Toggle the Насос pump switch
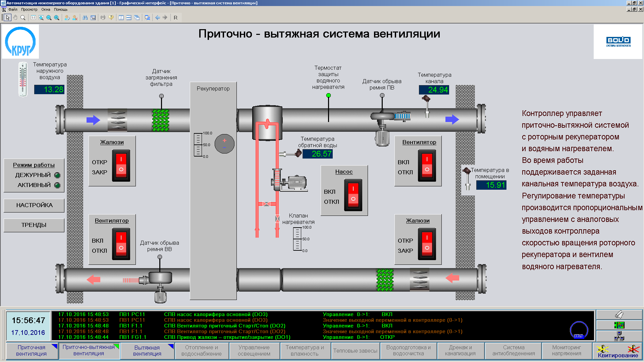The height and width of the screenshot is (362, 644). pyautogui.click(x=353, y=195)
